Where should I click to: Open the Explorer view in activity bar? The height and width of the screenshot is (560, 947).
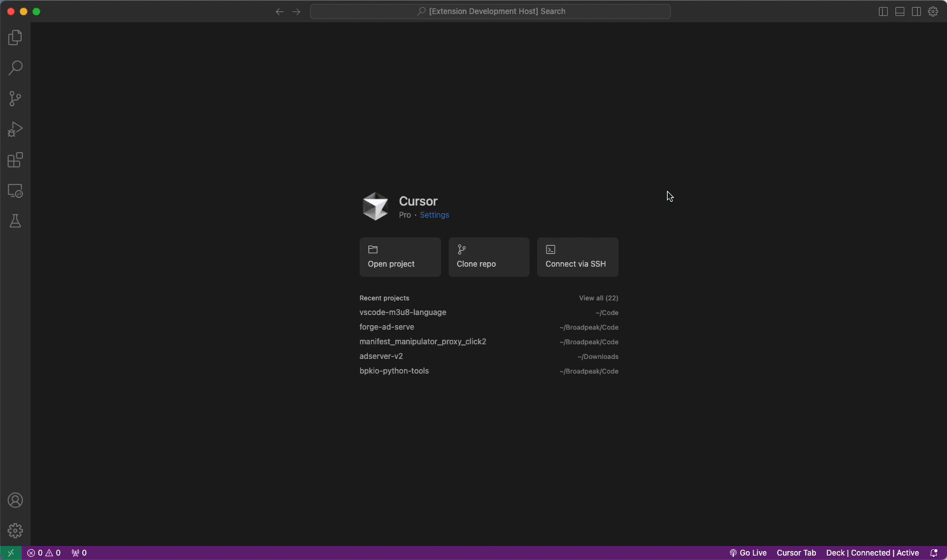click(x=15, y=38)
